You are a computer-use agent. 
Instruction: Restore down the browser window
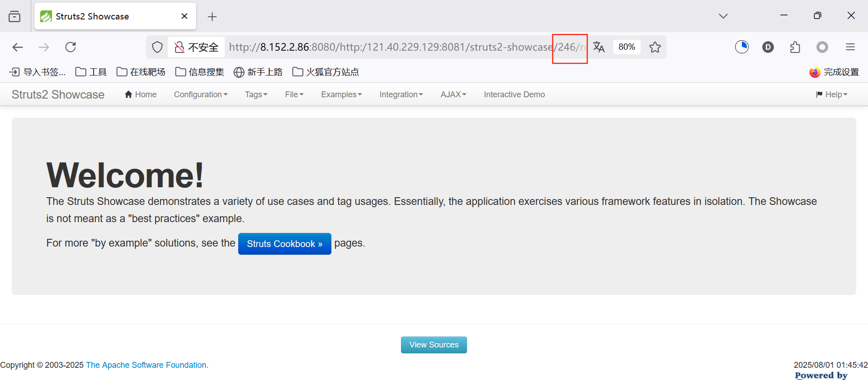coord(817,15)
